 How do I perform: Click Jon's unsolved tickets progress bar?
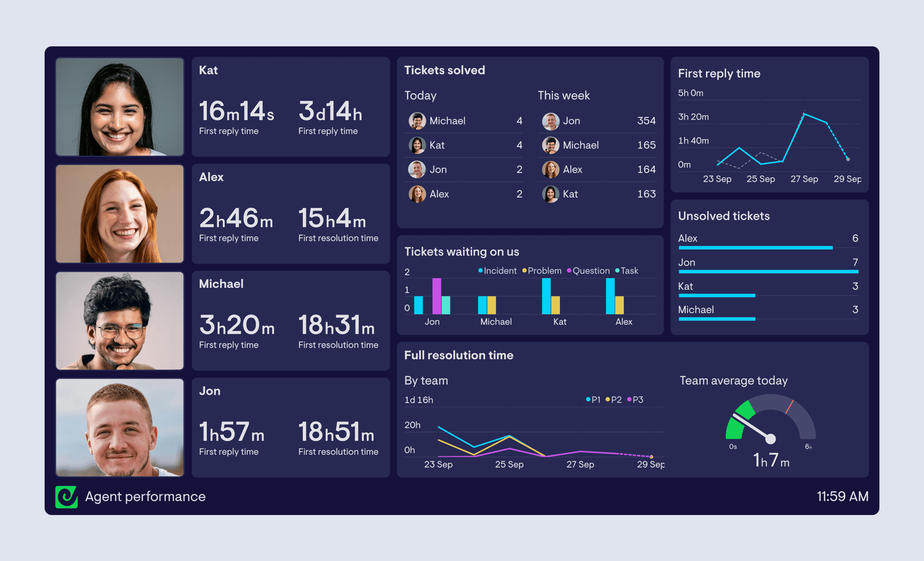[768, 272]
